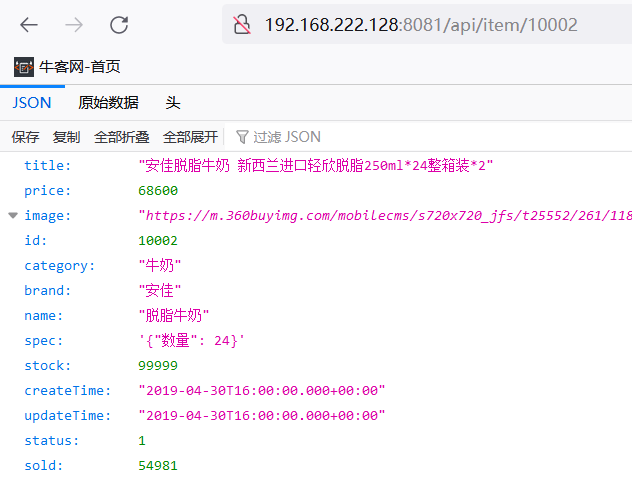Select the sold key label
This screenshot has height=494, width=632.
pyautogui.click(x=44, y=465)
